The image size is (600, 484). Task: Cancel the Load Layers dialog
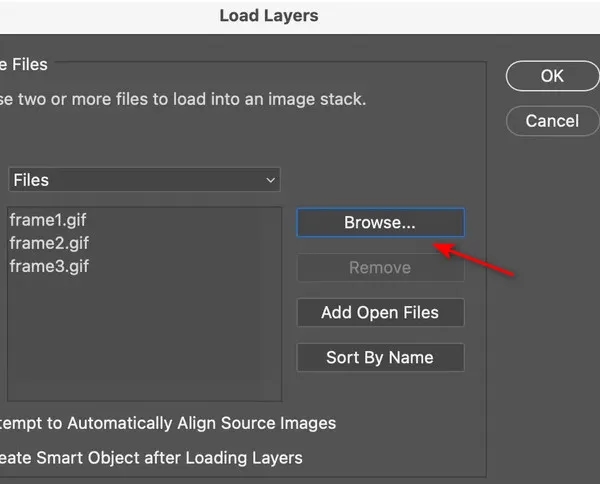[x=552, y=121]
